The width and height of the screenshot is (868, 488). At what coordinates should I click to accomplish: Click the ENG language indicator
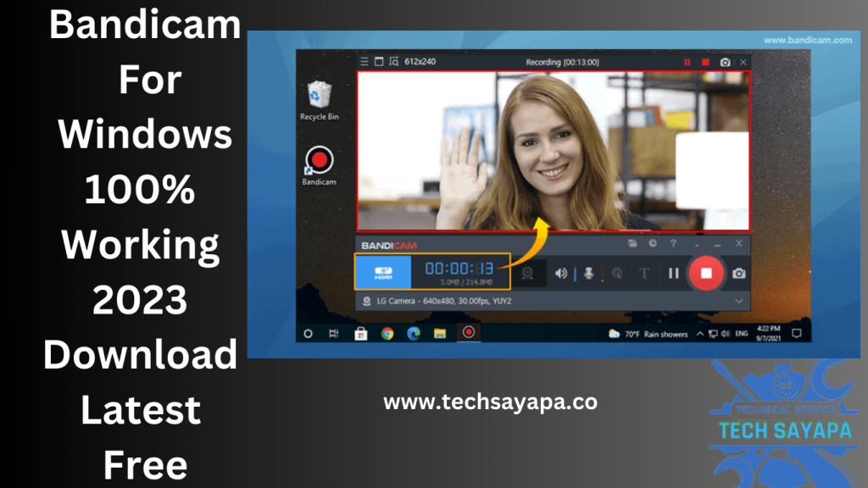click(x=742, y=334)
